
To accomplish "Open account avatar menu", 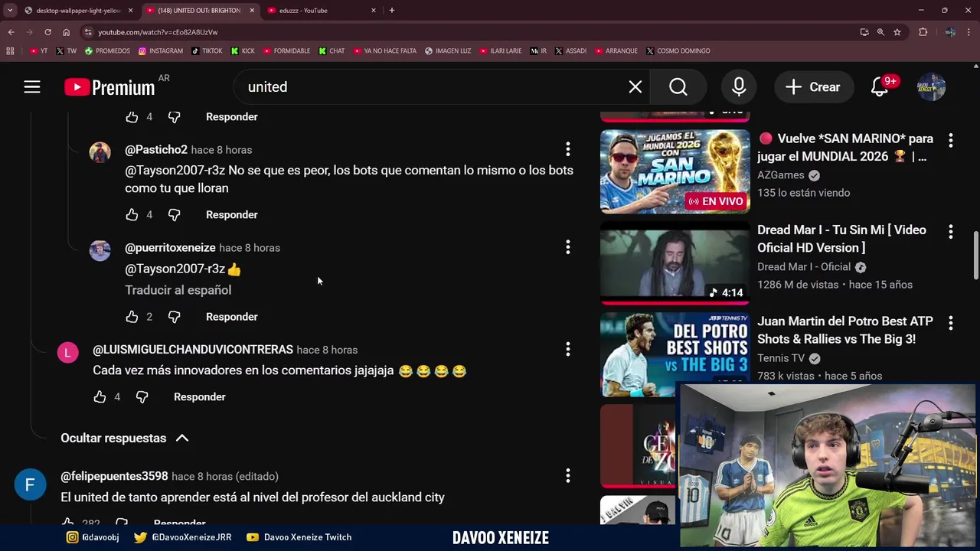I will point(932,87).
